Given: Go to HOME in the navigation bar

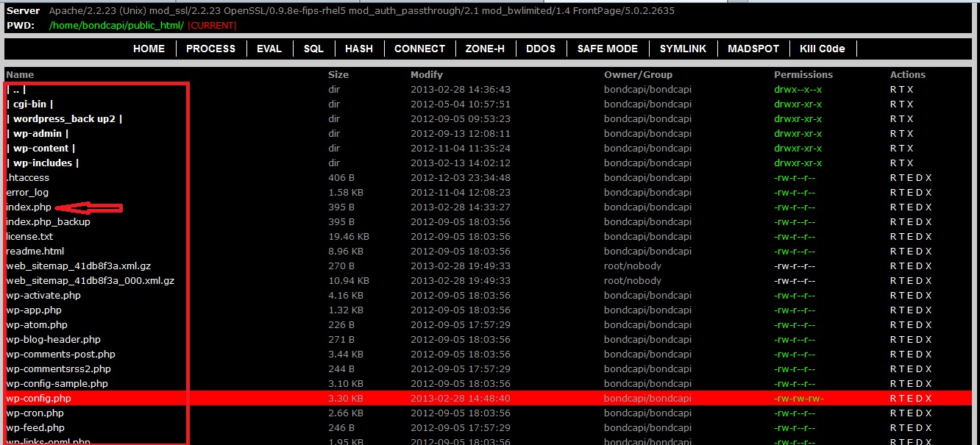Looking at the screenshot, I should tap(149, 49).
